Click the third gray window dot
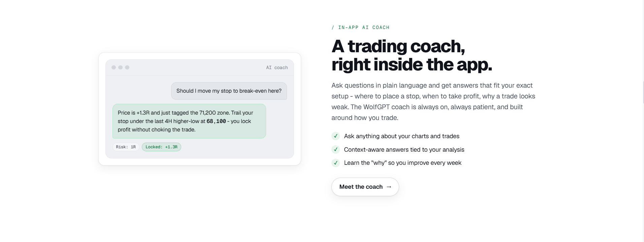This screenshot has height=242, width=644. [127, 67]
